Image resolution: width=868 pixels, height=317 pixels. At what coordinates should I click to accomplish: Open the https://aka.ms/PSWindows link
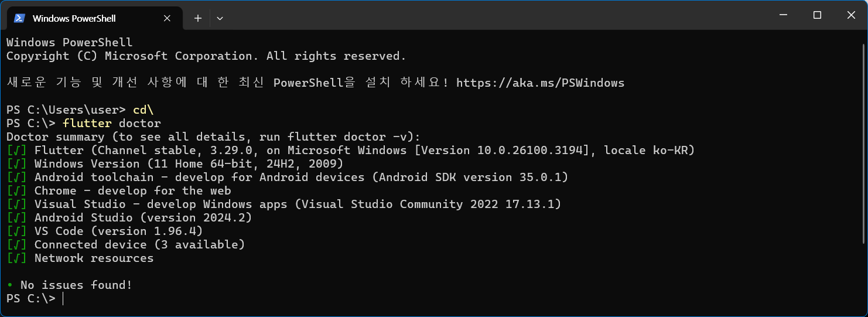540,83
